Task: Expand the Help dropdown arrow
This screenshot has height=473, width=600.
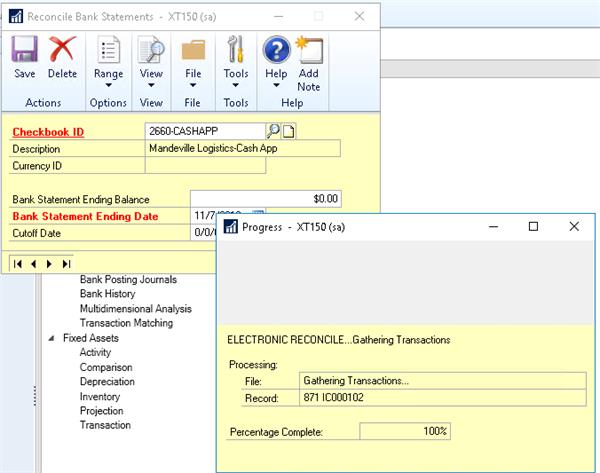Action: (276, 85)
